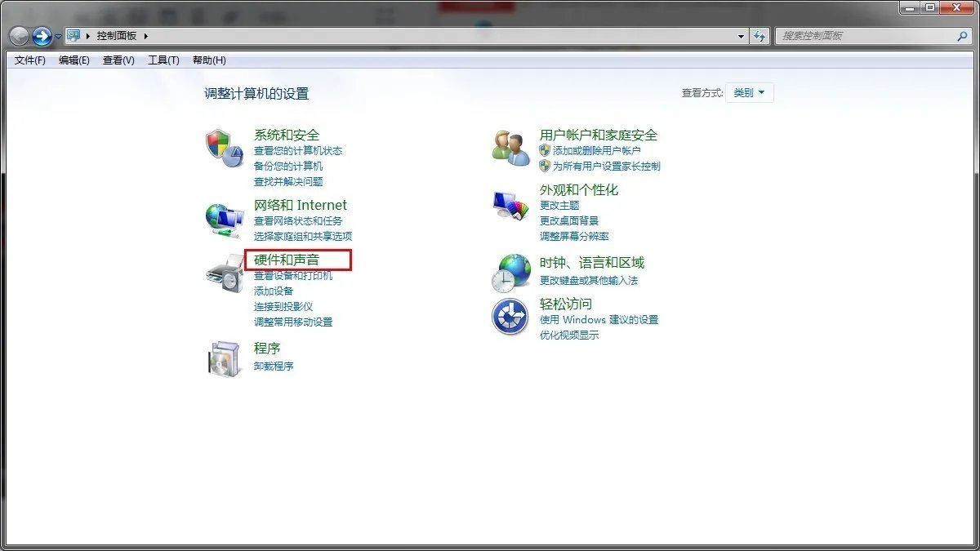Click the 用户帐户和家庭安全 icon
The height and width of the screenshot is (551, 980).
tap(510, 147)
